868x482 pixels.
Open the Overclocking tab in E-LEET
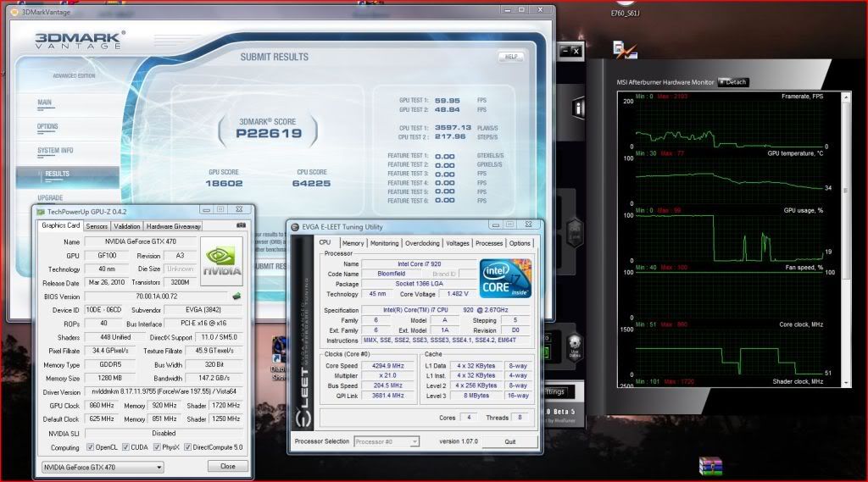tap(422, 243)
